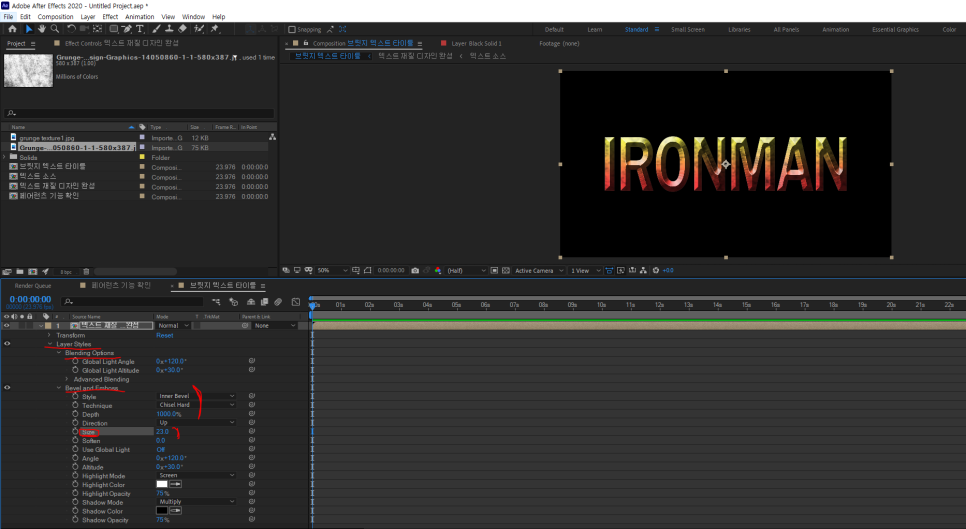Screen dimensions: 966x529
Task: Open the 1 View layout dropdown
Action: coord(585,270)
